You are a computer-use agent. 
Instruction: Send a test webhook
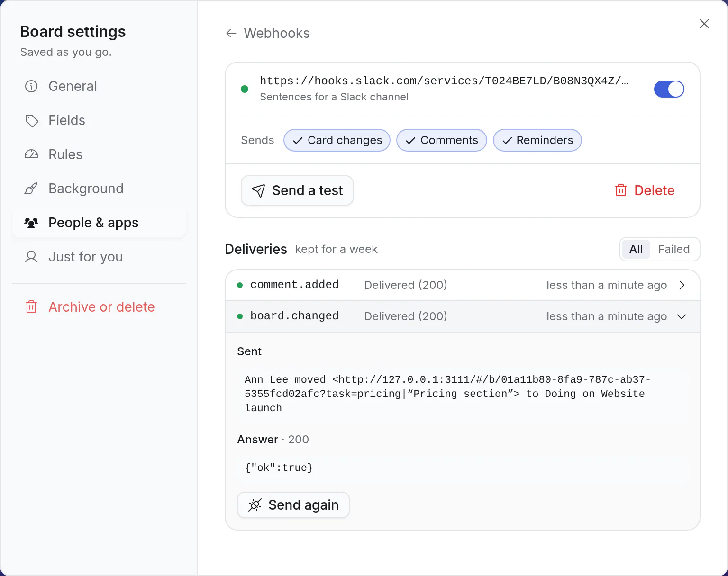[297, 190]
